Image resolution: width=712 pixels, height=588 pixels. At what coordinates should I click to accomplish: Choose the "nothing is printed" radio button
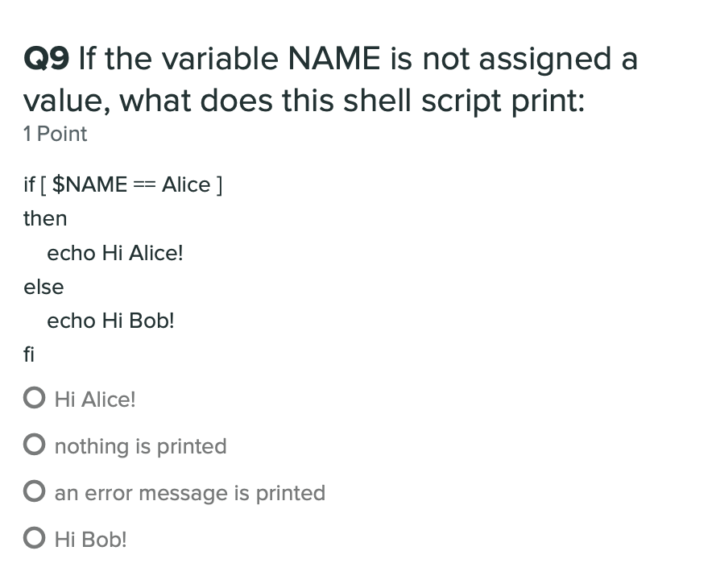pyautogui.click(x=35, y=445)
